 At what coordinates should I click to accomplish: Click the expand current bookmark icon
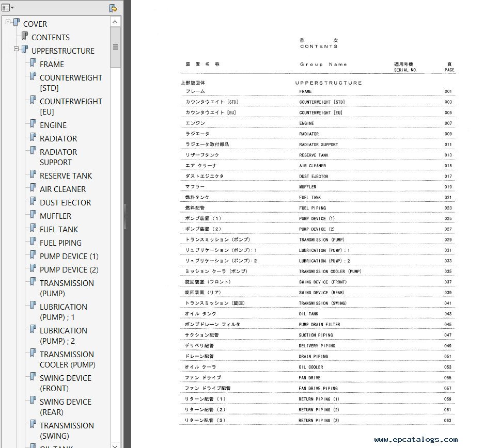click(x=113, y=8)
